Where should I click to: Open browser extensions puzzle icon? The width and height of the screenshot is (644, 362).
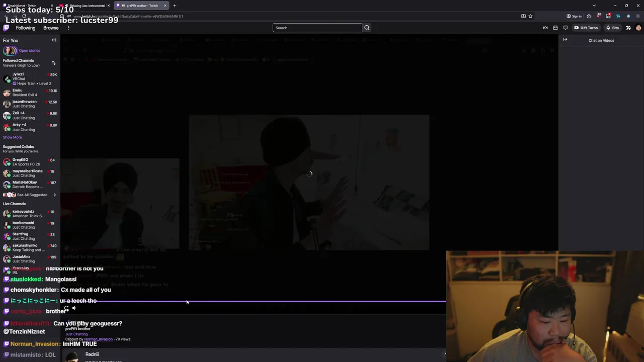click(x=589, y=16)
